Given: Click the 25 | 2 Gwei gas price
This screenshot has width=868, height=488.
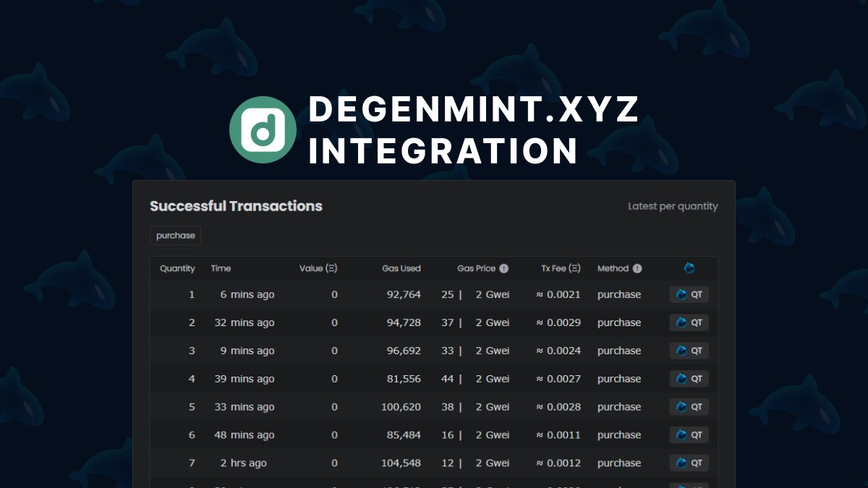Looking at the screenshot, I should pyautogui.click(x=475, y=294).
